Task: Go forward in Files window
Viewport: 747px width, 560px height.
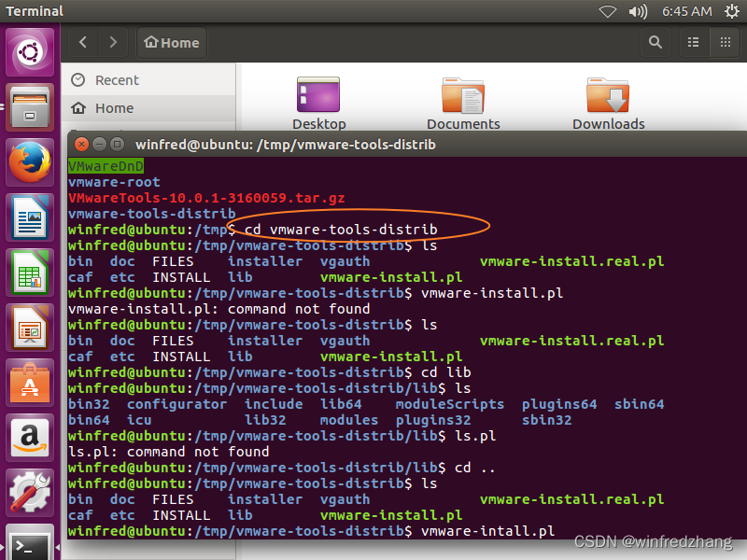Action: tap(113, 42)
